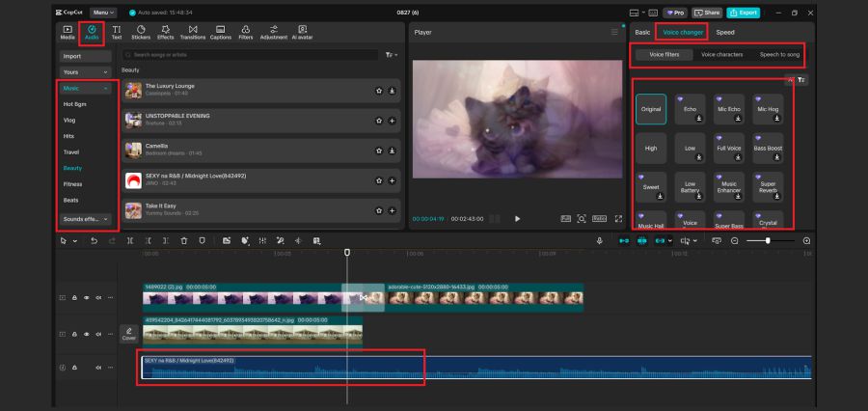The height and width of the screenshot is (411, 868).
Task: Open the Transitions panel
Action: (193, 33)
